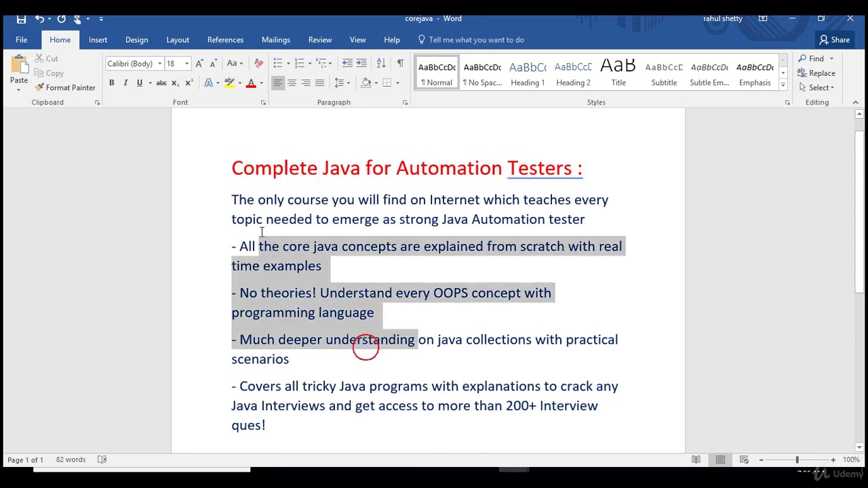Switch to Web Layout view
Image resolution: width=868 pixels, height=488 pixels.
[x=744, y=460]
